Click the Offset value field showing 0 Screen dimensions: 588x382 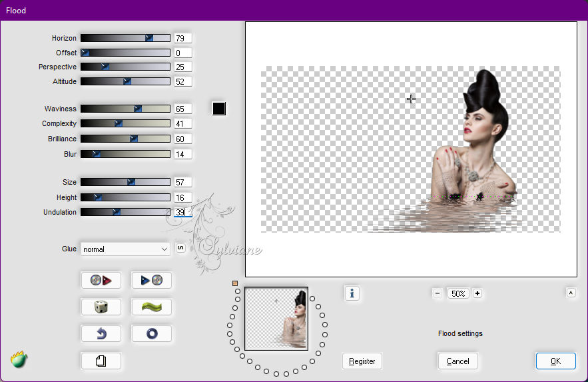pos(183,53)
